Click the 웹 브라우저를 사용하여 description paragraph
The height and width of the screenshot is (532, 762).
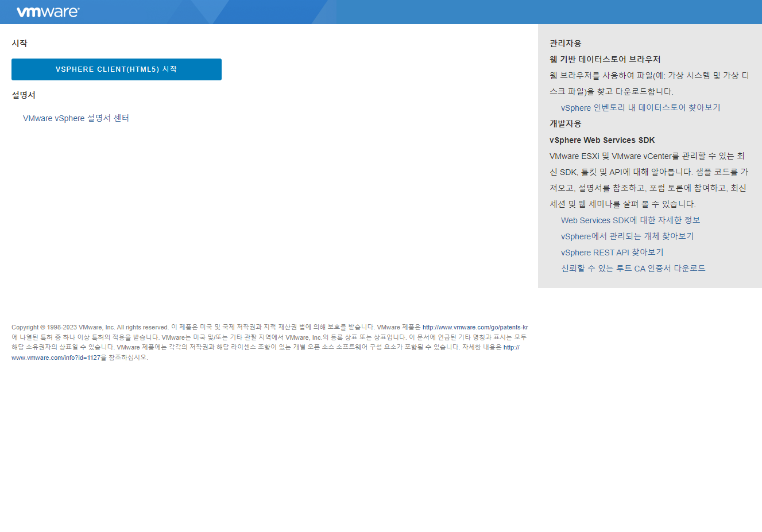649,84
